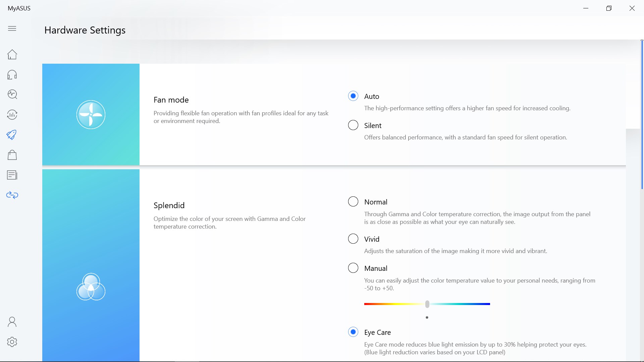This screenshot has height=362, width=644.
Task: Click the color temperature slider handle
Action: pyautogui.click(x=427, y=304)
